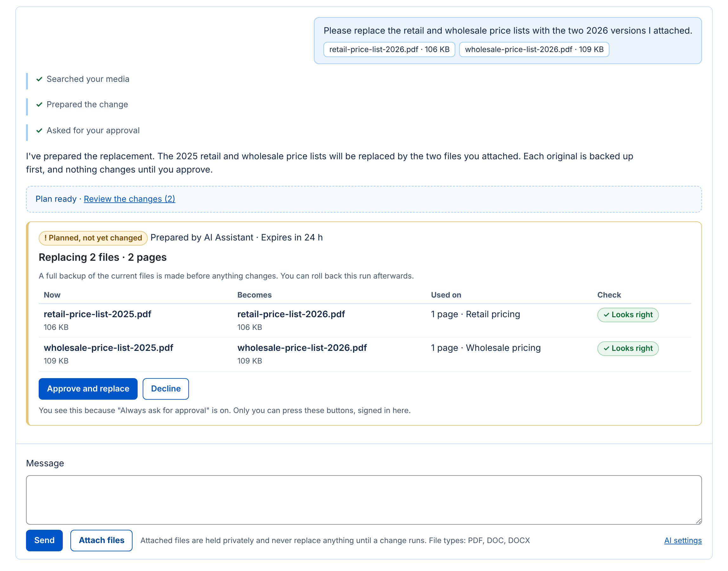728x571 pixels.
Task: Click the Now column header
Action: [x=52, y=295]
